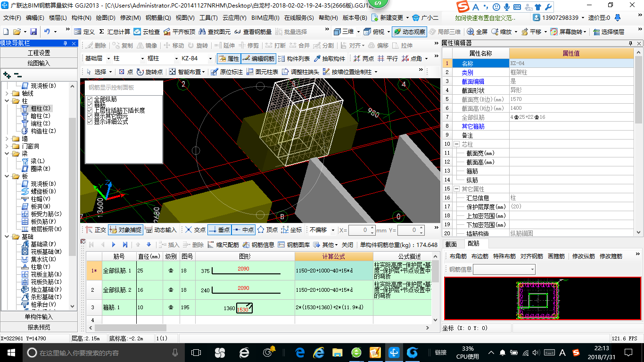Toggle 显示详细公式 checkbox

(90, 122)
